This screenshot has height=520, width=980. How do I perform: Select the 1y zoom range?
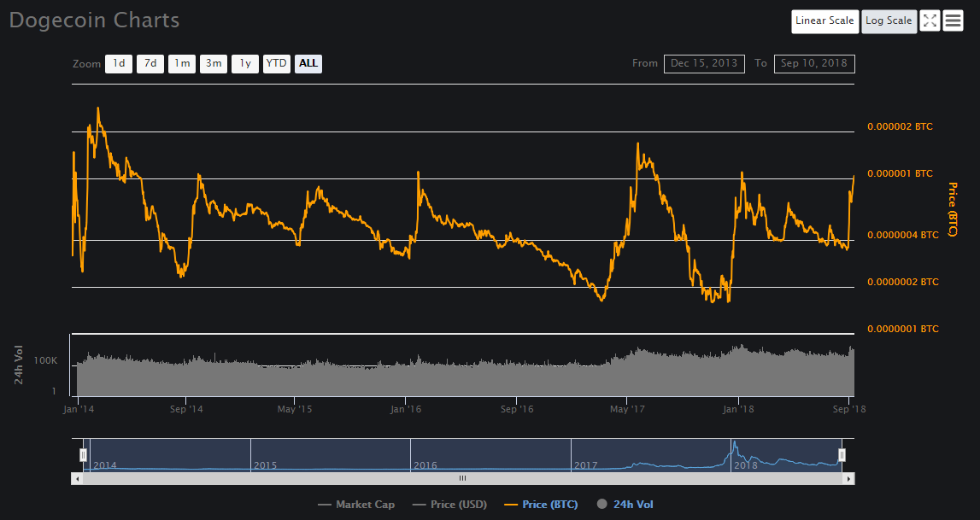pyautogui.click(x=245, y=64)
